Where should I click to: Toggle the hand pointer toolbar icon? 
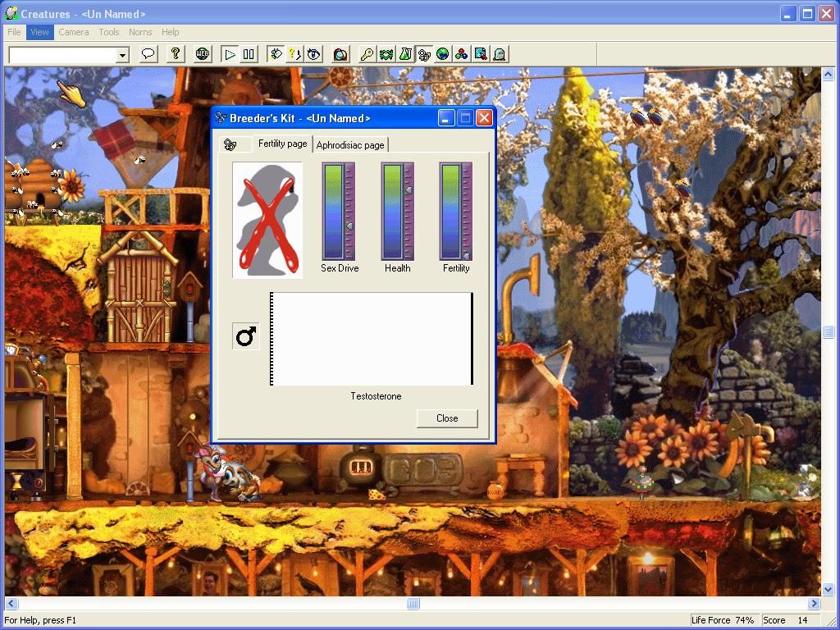click(276, 54)
